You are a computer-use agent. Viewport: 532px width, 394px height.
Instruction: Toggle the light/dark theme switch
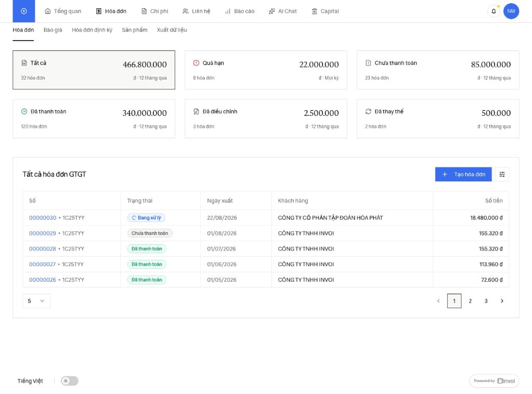pyautogui.click(x=70, y=381)
